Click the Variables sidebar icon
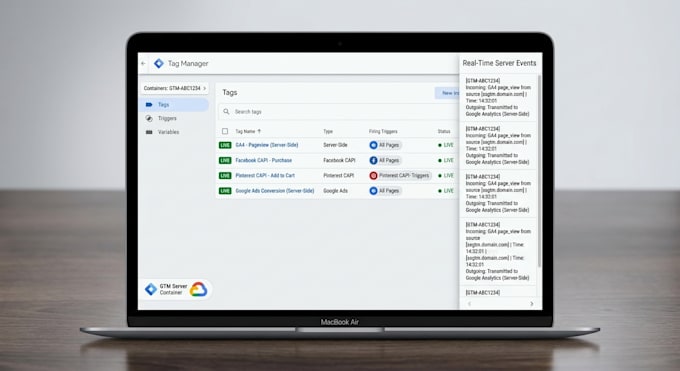 pyautogui.click(x=149, y=132)
